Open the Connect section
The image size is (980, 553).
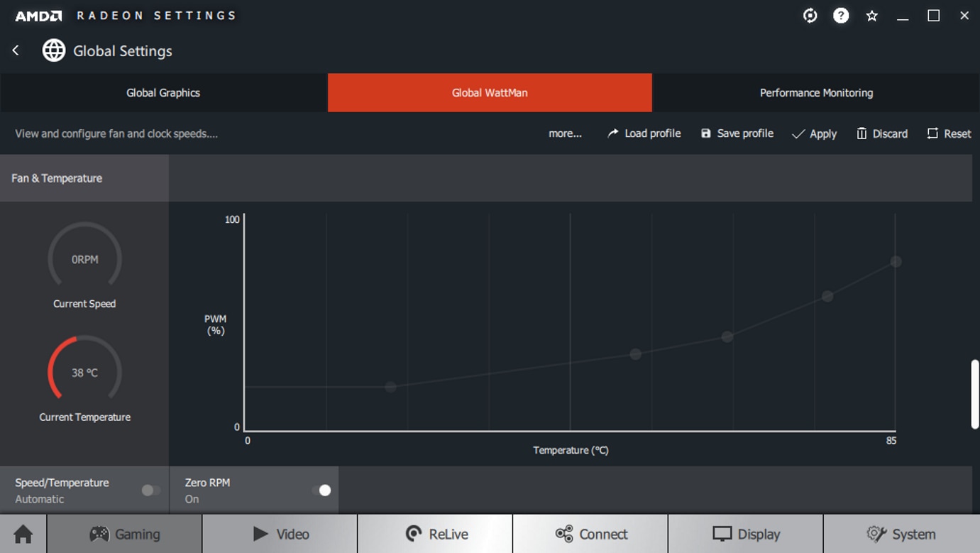(x=590, y=534)
